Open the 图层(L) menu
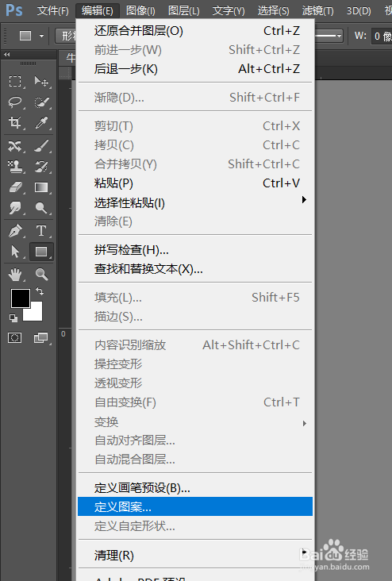The width and height of the screenshot is (392, 581). coord(184,11)
